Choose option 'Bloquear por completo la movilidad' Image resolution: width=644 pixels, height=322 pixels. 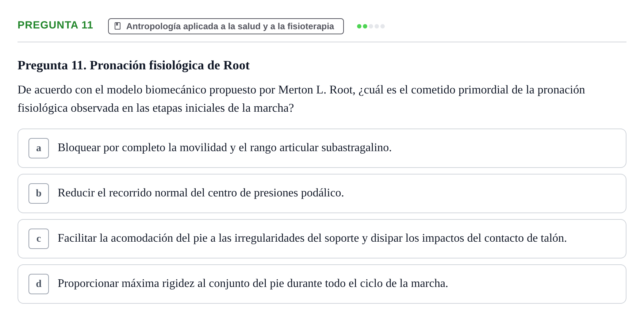(322, 148)
